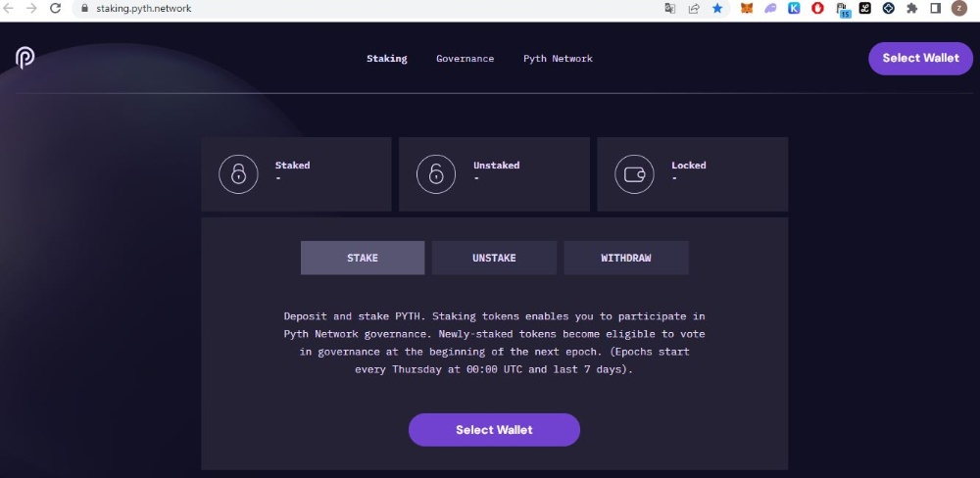Bookmark this page with the star
The image size is (980, 478).
(717, 8)
